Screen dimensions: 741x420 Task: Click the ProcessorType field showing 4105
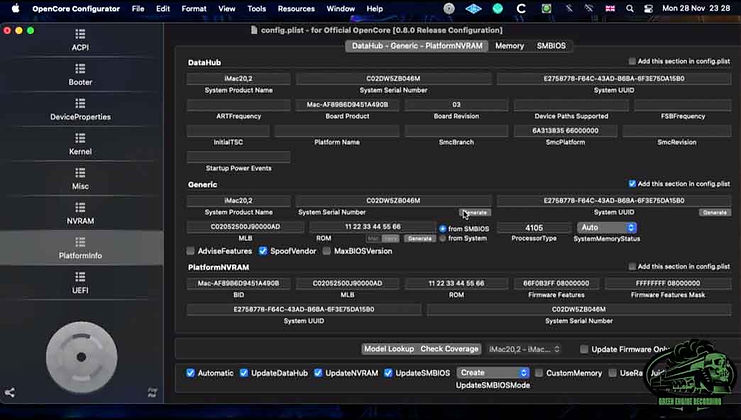coord(534,228)
